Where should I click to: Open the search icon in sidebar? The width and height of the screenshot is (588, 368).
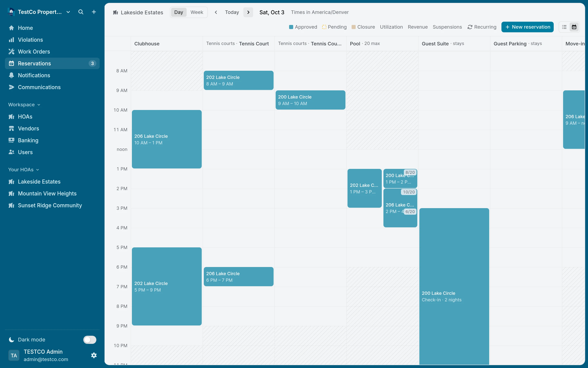tap(81, 12)
